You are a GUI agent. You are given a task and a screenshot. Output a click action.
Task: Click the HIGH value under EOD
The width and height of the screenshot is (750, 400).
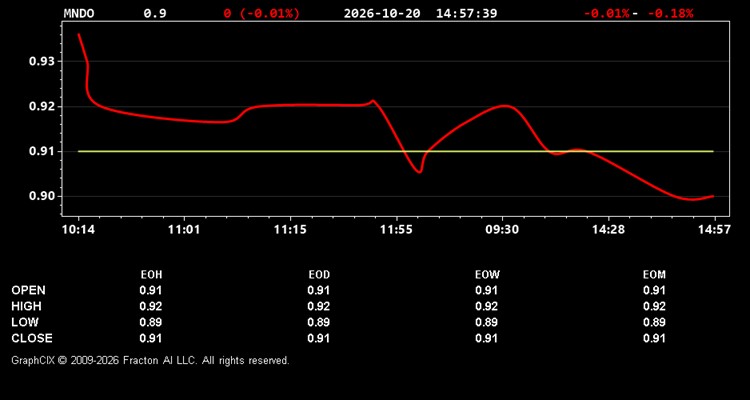tap(319, 306)
